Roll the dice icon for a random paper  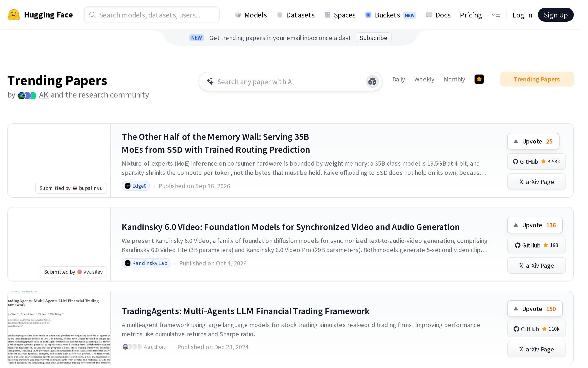tap(372, 81)
